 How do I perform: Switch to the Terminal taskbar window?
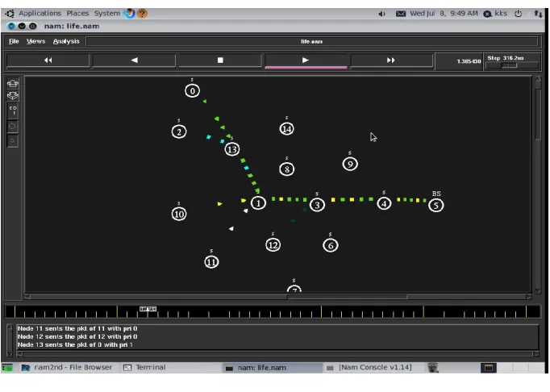coord(144,368)
